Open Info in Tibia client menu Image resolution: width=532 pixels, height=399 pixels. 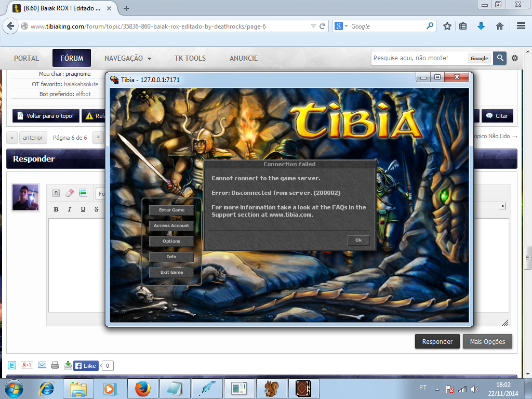[x=171, y=257]
